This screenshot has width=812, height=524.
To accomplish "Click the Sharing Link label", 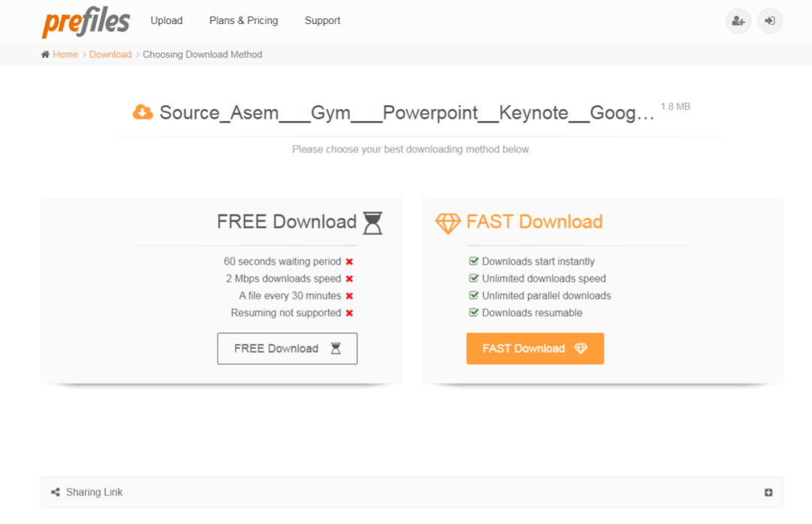I will [x=94, y=492].
